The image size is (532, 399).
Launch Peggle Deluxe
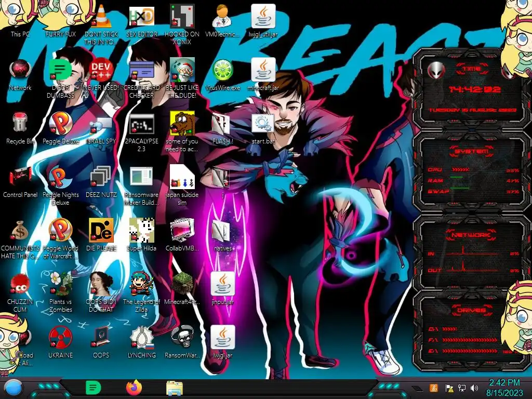tap(60, 124)
